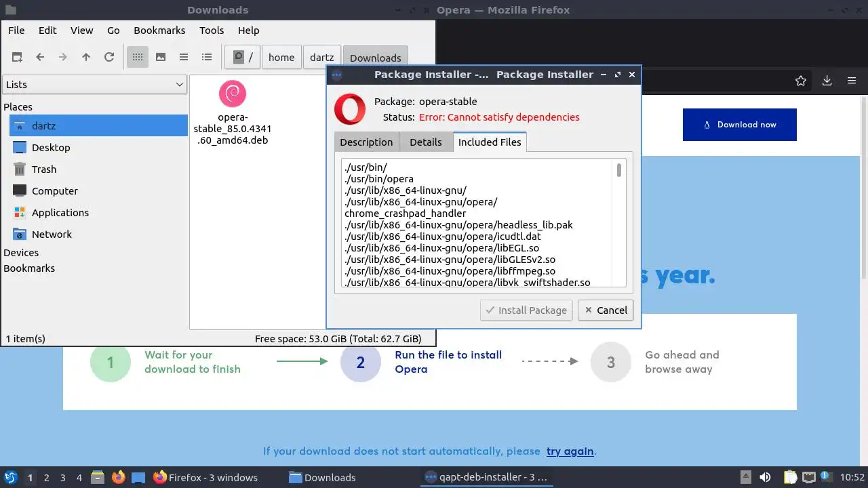Open the View menu

[x=82, y=30]
